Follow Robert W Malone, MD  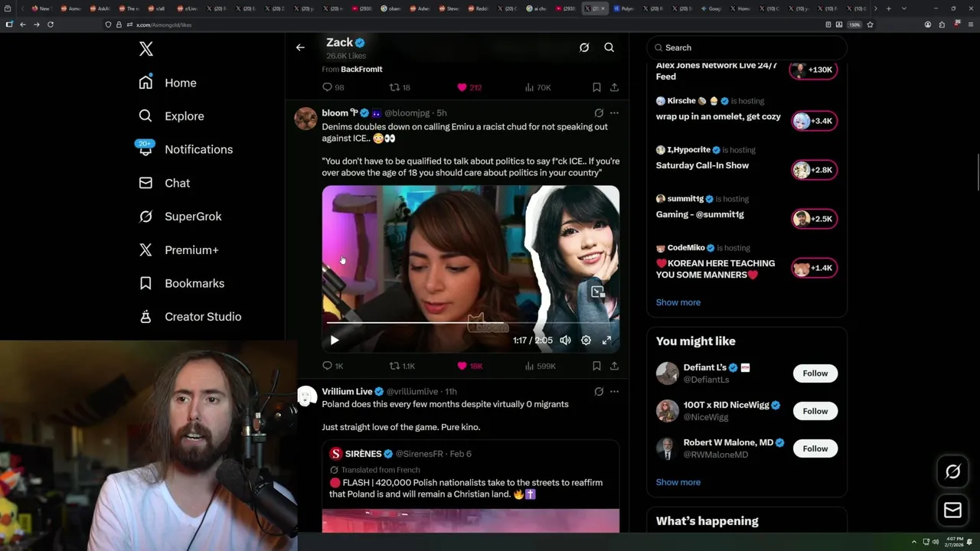pos(815,448)
